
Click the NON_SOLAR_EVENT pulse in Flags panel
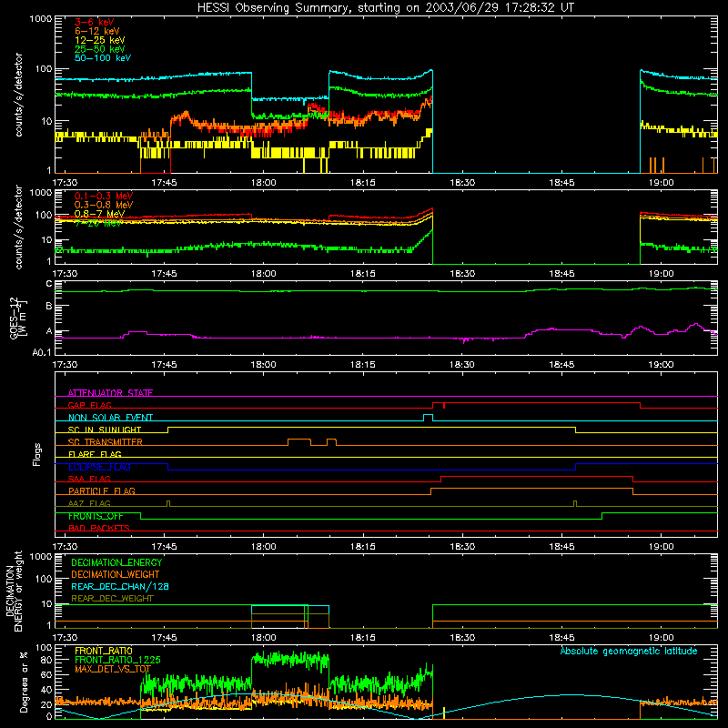click(428, 418)
